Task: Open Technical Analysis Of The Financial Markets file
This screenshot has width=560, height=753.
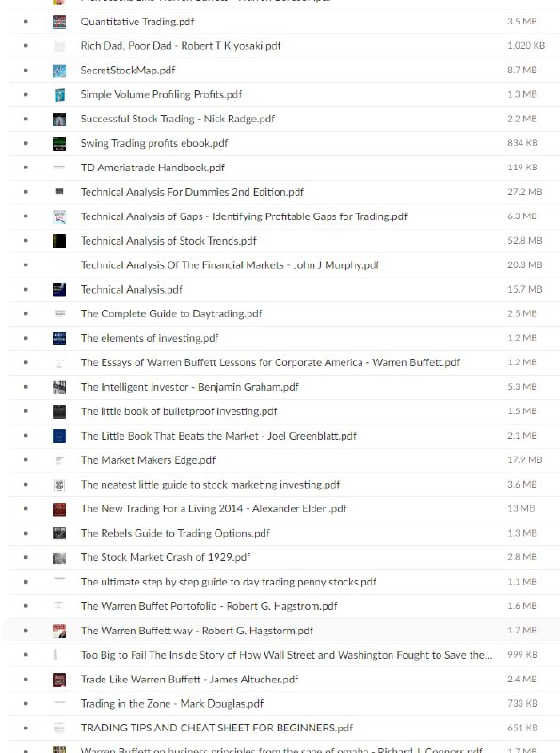Action: 230,265
